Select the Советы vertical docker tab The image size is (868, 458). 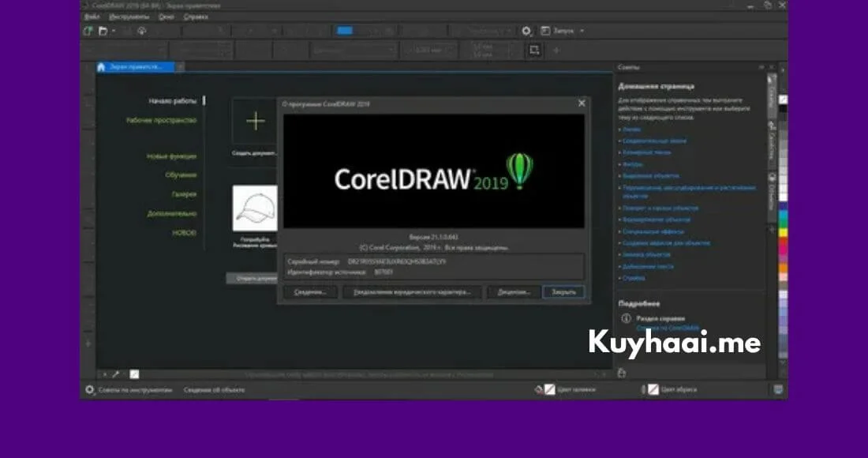772,95
